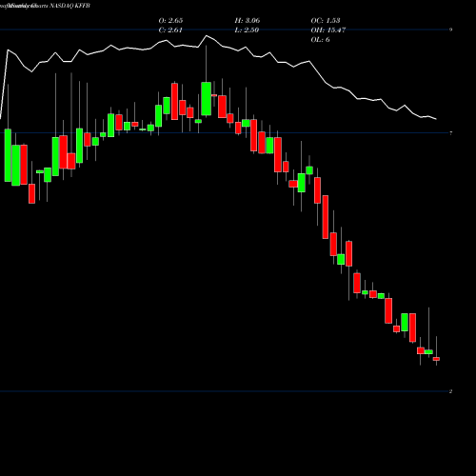Select the OC: 1.53 readout
The height and width of the screenshot is (476, 476).
(x=326, y=21)
